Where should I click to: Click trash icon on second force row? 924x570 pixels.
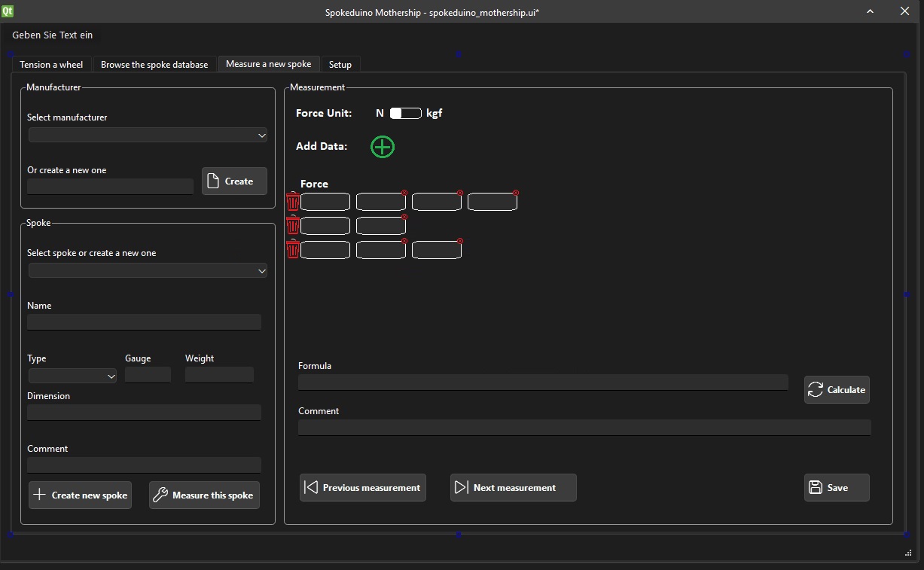tap(293, 225)
